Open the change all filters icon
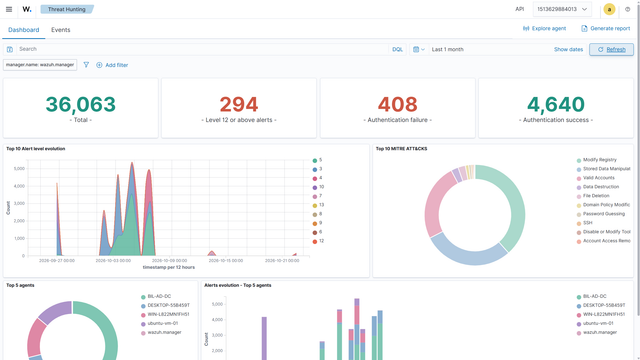This screenshot has height=360, width=640. coord(86,65)
